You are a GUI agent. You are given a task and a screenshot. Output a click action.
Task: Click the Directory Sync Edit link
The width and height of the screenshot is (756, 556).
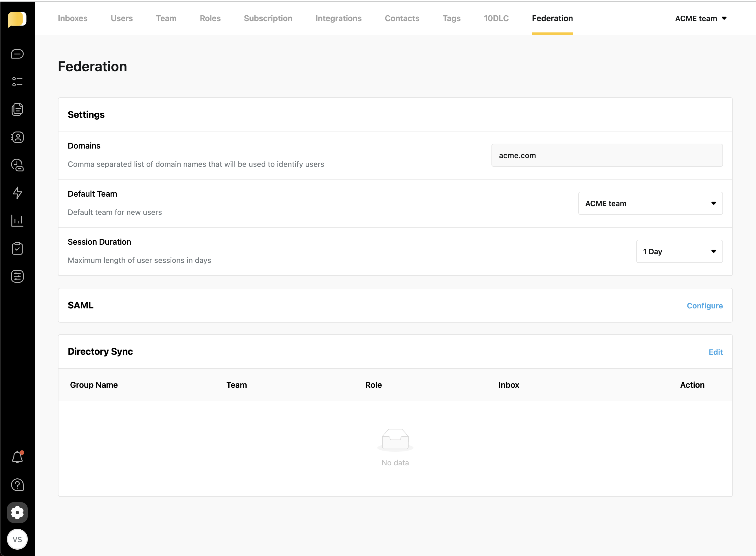(x=715, y=352)
